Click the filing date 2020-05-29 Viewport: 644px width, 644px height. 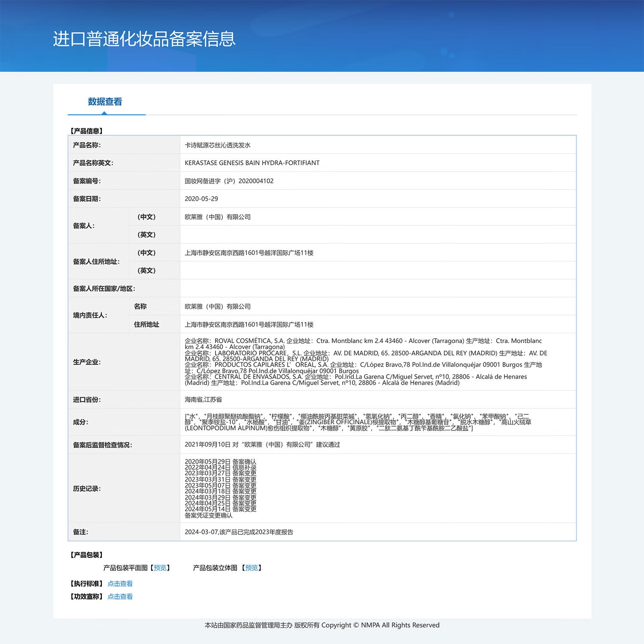(x=201, y=199)
